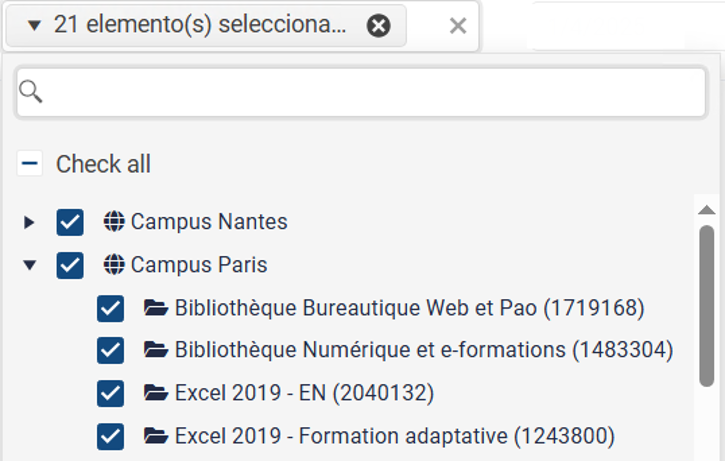Click folder icon of Bibliothèque Numérique et e-formations
The height and width of the screenshot is (461, 725).
(156, 350)
